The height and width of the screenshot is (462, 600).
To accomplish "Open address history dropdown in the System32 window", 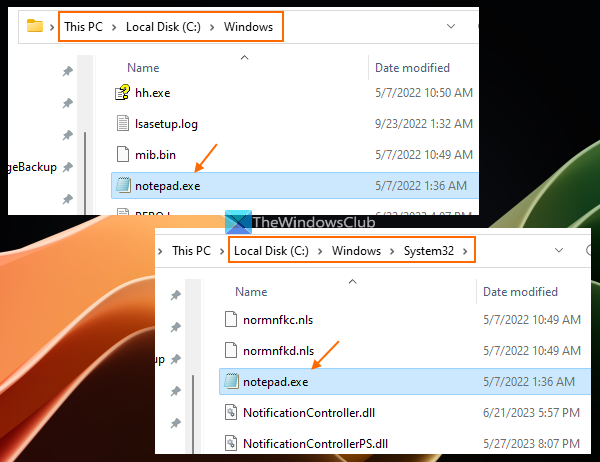I will pos(559,250).
